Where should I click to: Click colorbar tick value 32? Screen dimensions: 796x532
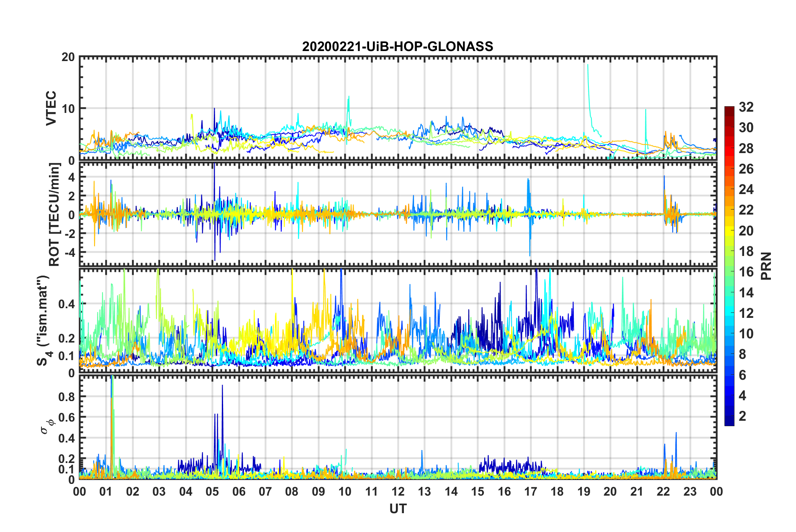[x=746, y=107]
